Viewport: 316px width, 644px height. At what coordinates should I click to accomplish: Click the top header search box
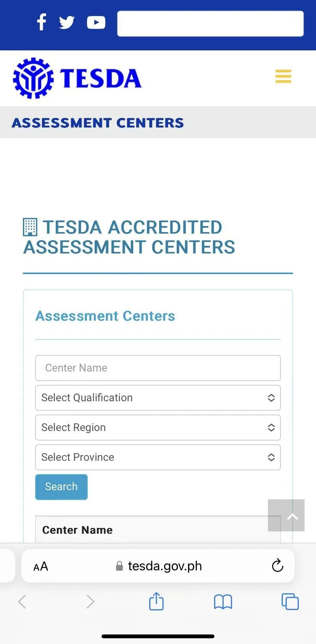pyautogui.click(x=210, y=24)
